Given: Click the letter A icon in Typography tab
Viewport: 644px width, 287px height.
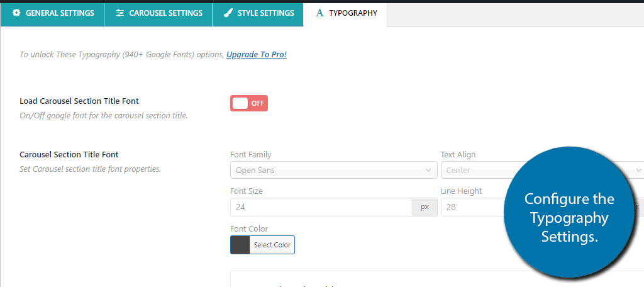Looking at the screenshot, I should pyautogui.click(x=319, y=13).
